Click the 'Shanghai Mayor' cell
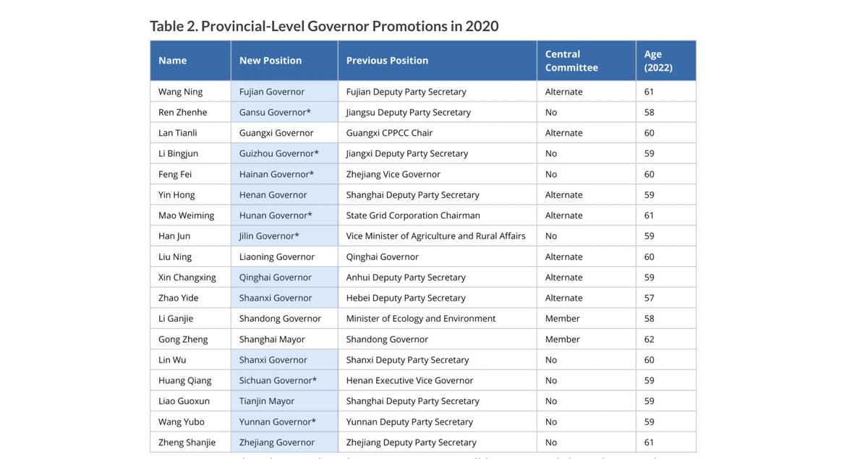This screenshot has height=459, width=868. [284, 339]
